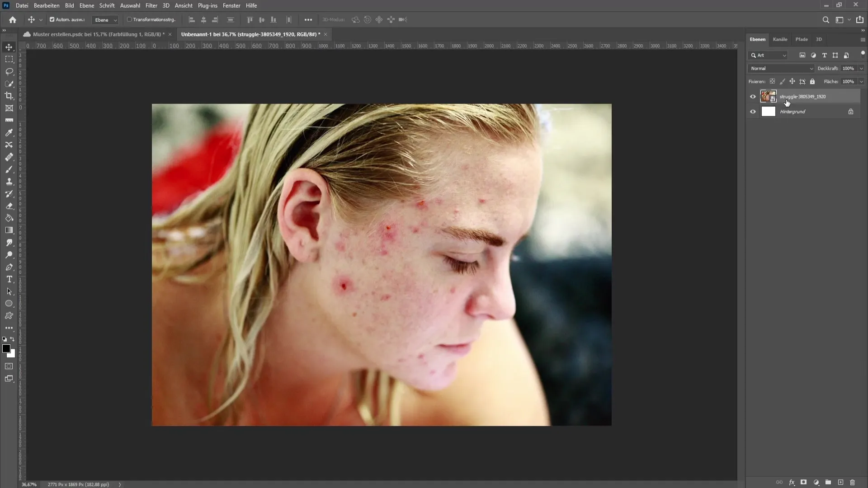Switch to the Pfade tab
The image size is (868, 488).
coord(801,39)
